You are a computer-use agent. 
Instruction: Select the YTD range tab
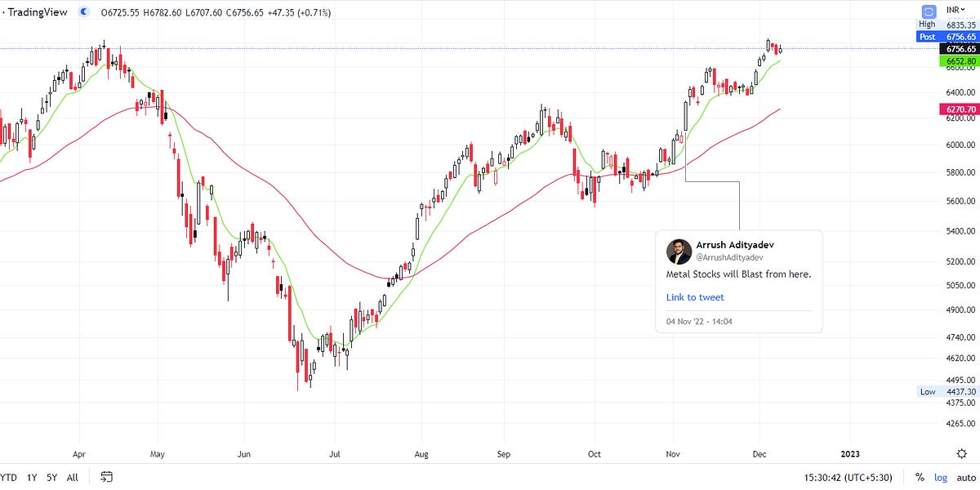pyautogui.click(x=10, y=477)
